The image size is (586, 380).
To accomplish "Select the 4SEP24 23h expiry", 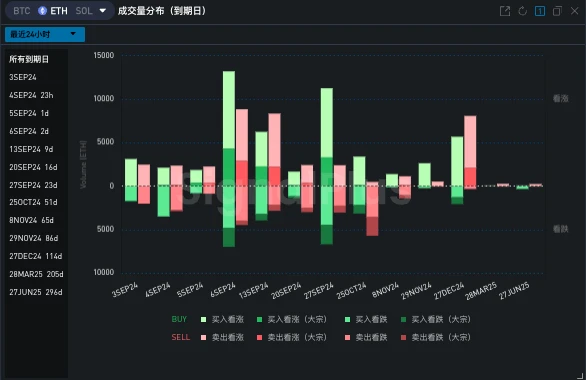I will (31, 95).
